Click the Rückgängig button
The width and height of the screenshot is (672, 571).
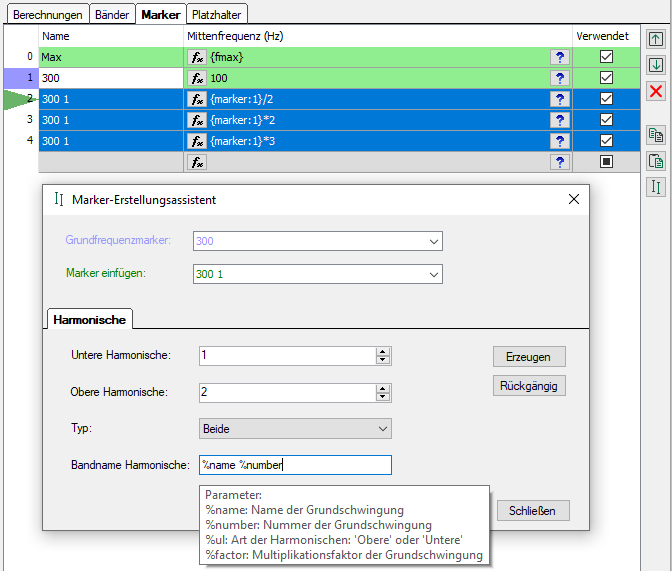(529, 386)
